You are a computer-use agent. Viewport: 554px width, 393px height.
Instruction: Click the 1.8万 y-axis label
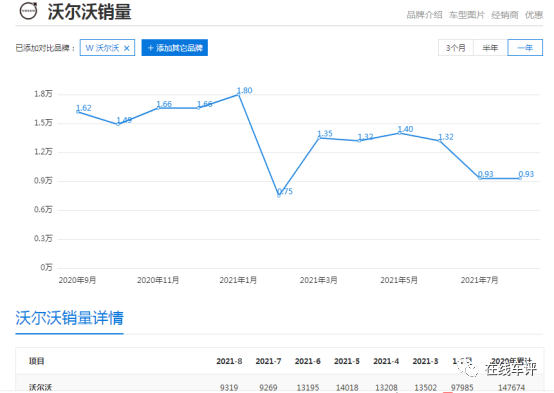tap(43, 94)
